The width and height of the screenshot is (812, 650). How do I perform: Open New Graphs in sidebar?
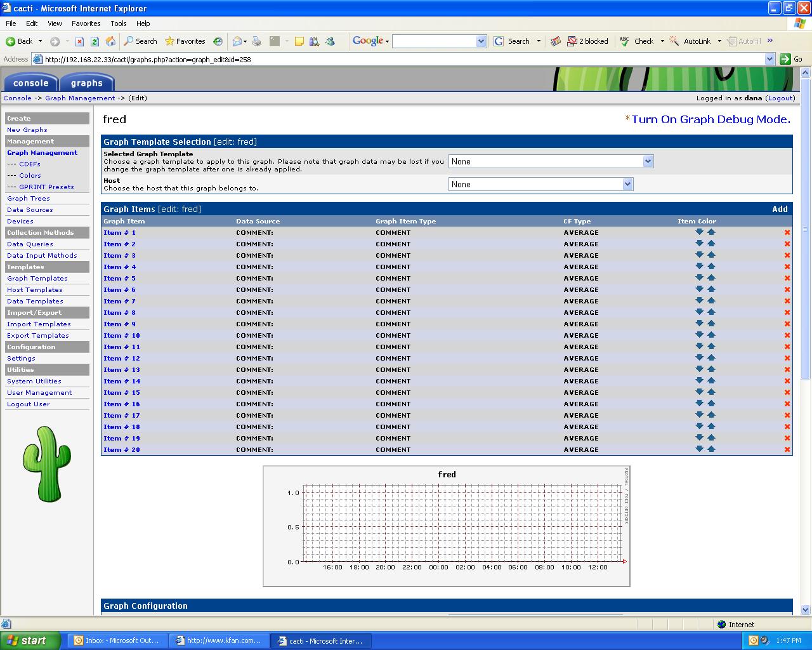click(27, 130)
